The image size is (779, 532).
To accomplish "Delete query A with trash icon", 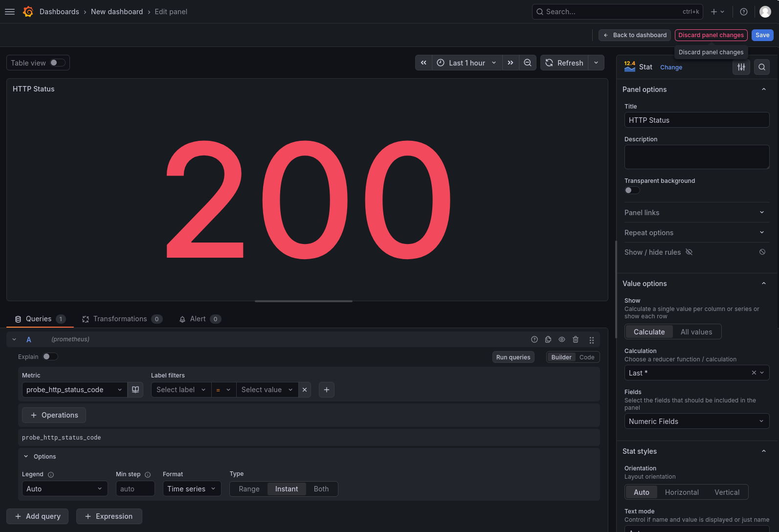I will coord(576,339).
